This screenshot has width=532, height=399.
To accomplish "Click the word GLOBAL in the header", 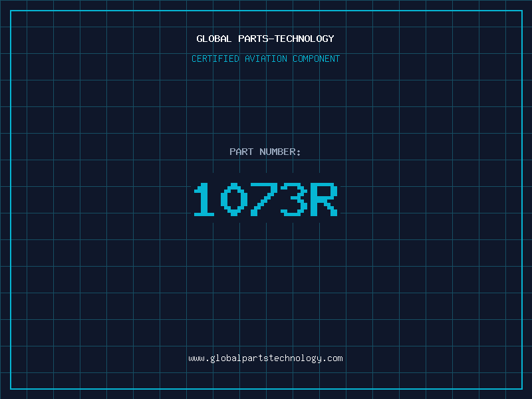I will (213, 39).
